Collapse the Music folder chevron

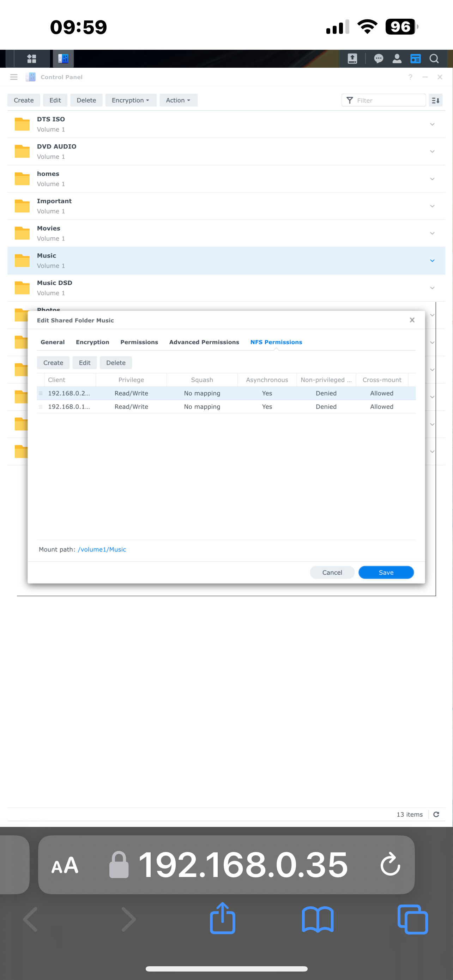pyautogui.click(x=432, y=261)
